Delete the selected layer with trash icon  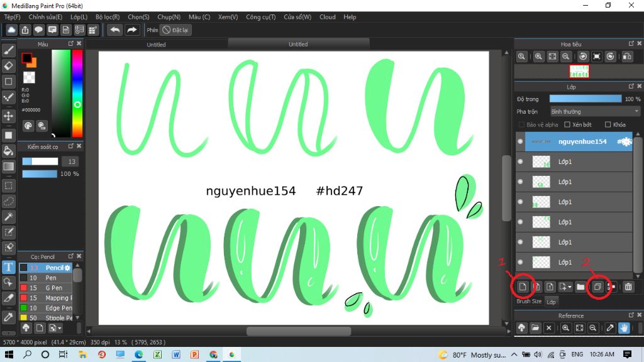pyautogui.click(x=628, y=287)
